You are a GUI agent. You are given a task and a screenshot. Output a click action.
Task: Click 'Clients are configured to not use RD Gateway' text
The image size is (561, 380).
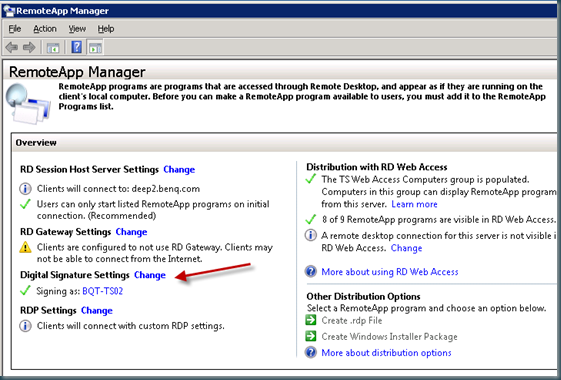coord(155,253)
